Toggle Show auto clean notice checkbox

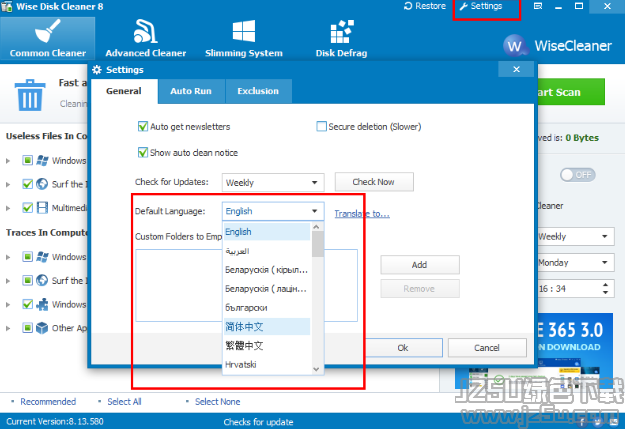[143, 152]
